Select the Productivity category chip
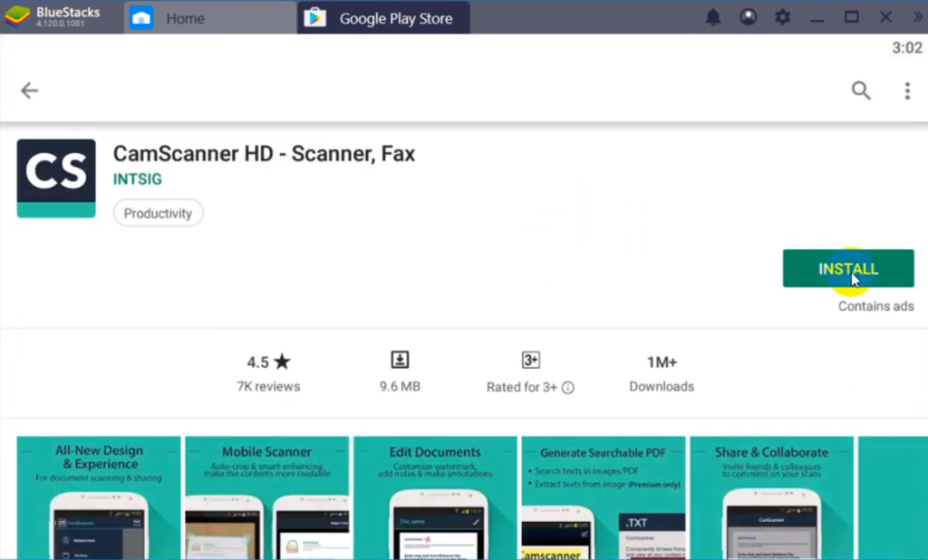The image size is (928, 560). pyautogui.click(x=158, y=213)
